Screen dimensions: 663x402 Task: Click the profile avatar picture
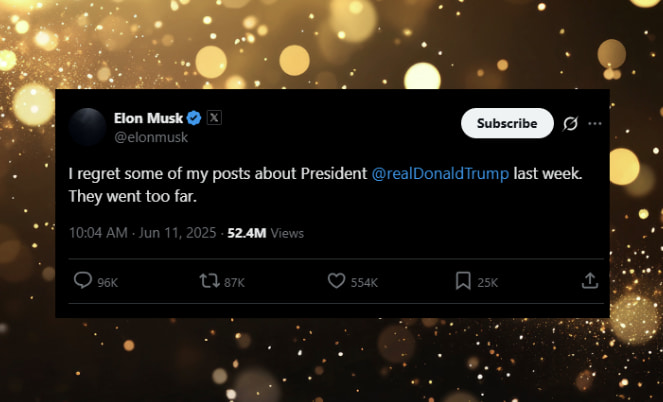click(88, 126)
